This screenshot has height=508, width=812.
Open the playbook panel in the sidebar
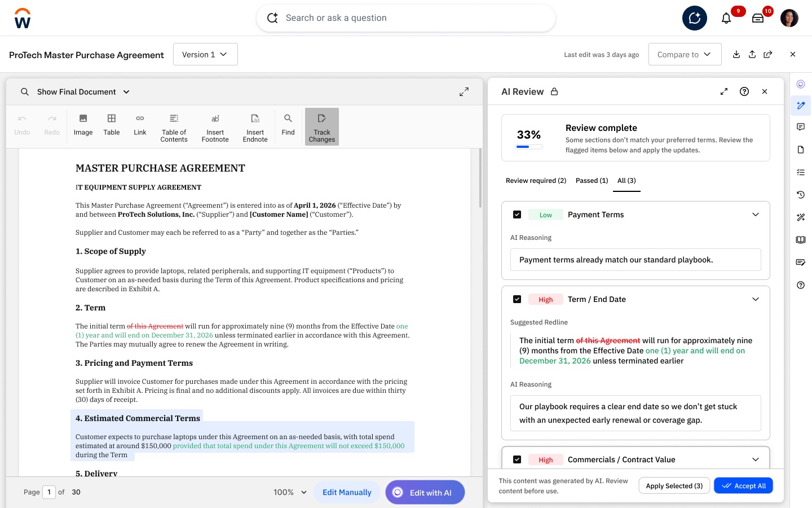tap(801, 240)
